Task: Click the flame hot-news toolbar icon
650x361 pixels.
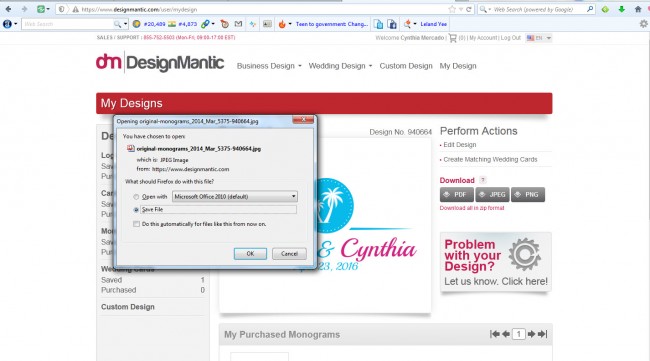Action: click(x=282, y=24)
